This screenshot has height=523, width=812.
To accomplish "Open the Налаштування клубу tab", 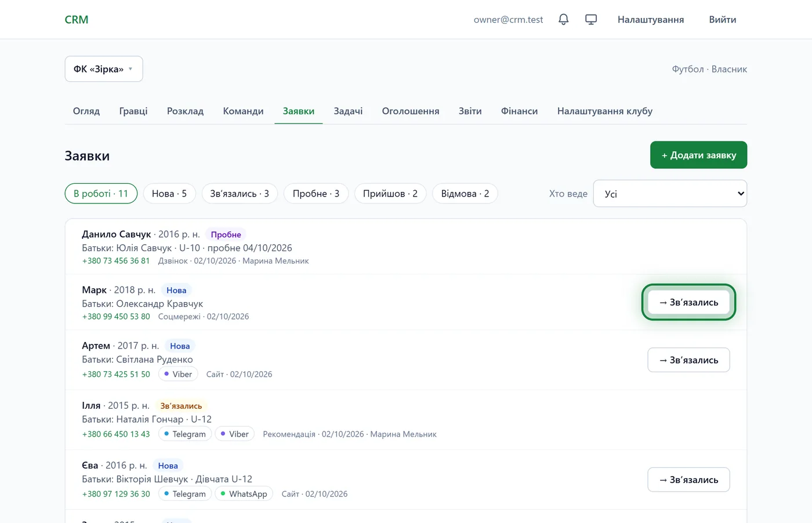I will (x=605, y=111).
